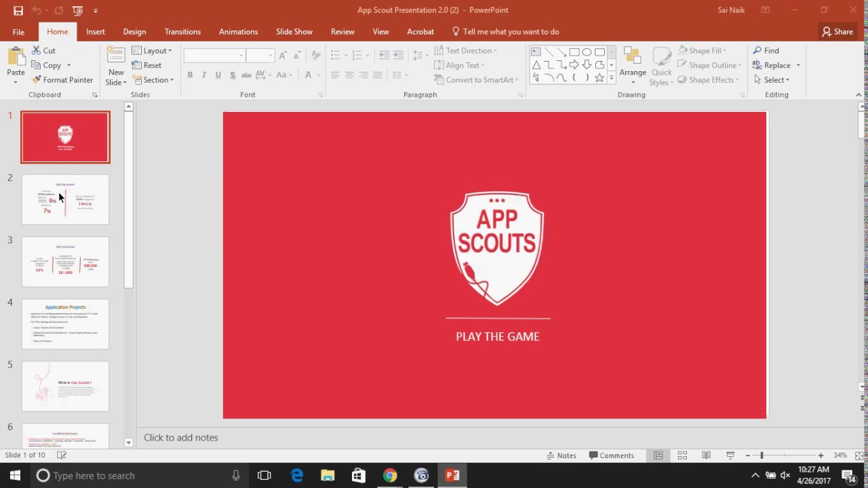Toggle Strikethrough formatting
868x488 pixels.
coord(246,75)
